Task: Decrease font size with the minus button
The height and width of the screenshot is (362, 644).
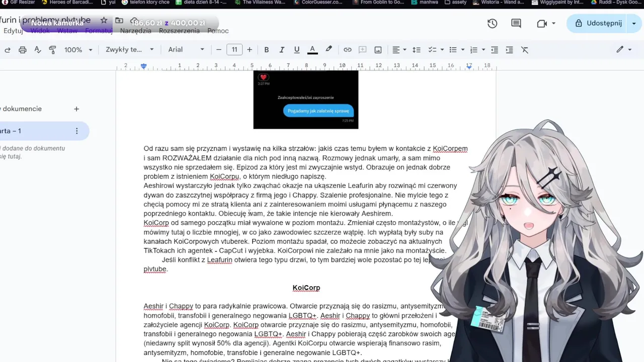Action: click(219, 50)
